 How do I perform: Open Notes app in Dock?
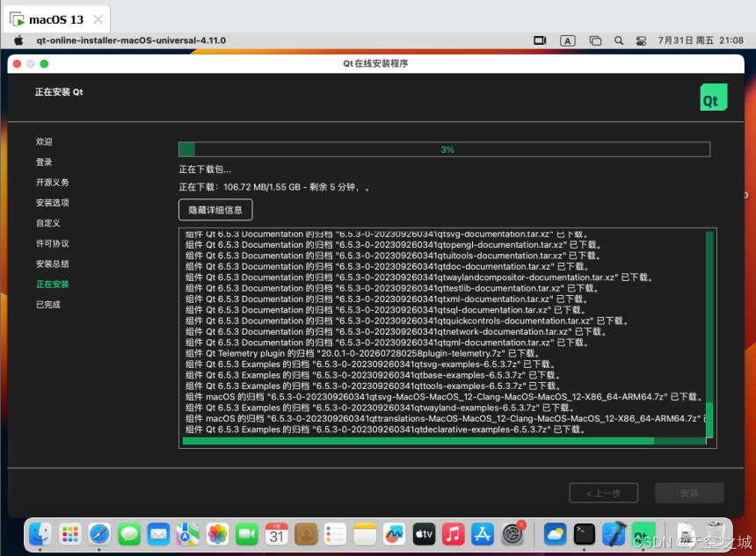[365, 534]
